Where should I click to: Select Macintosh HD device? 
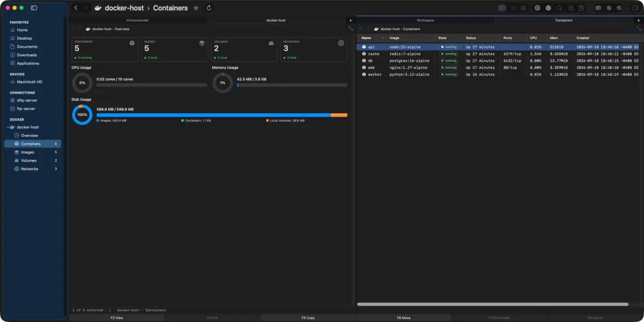[x=33, y=82]
